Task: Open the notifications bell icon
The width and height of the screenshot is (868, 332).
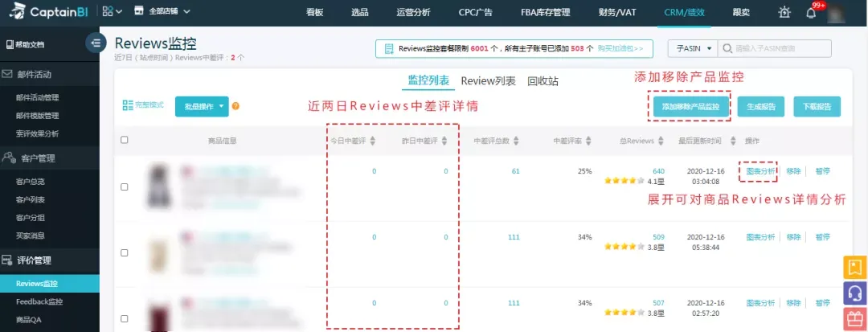Action: click(811, 13)
